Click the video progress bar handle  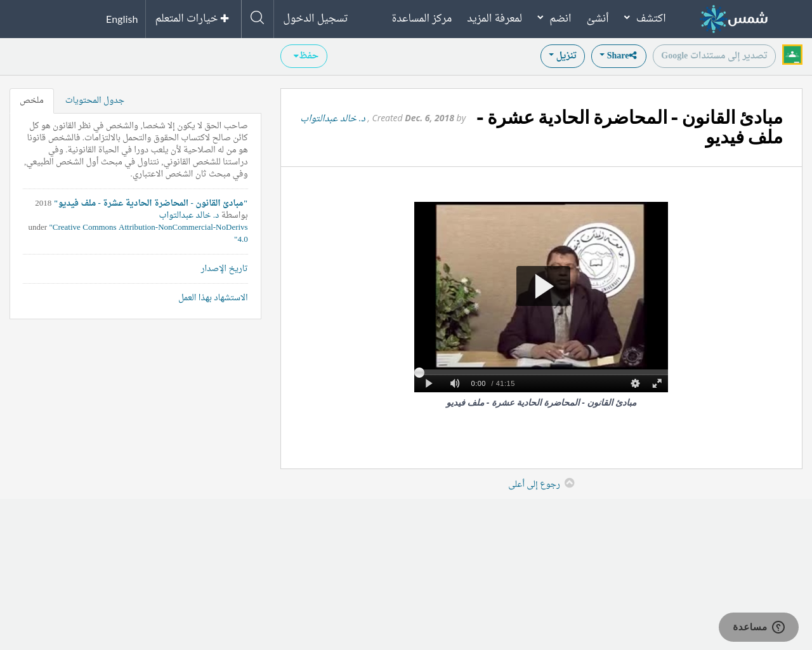(x=419, y=373)
